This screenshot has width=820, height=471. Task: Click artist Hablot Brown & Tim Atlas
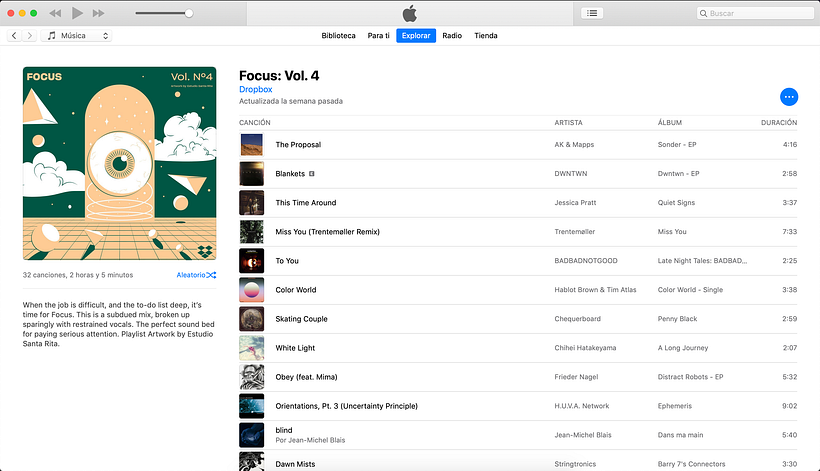coord(595,290)
